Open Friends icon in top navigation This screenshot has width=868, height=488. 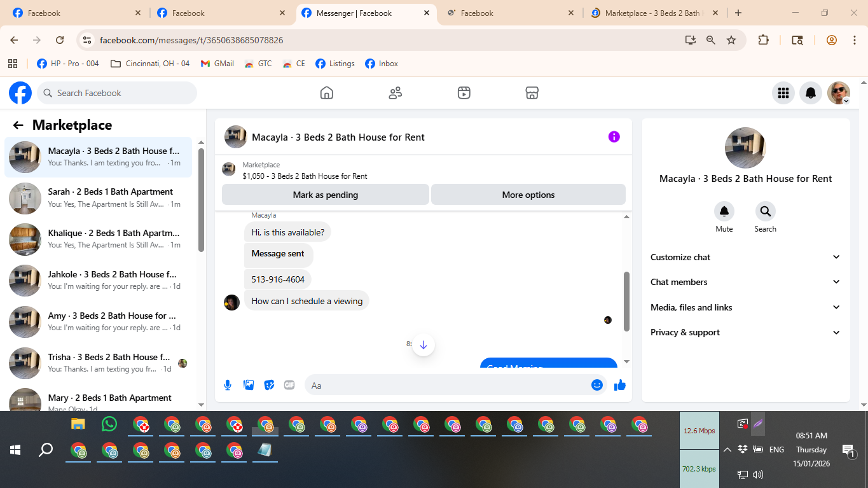point(396,93)
